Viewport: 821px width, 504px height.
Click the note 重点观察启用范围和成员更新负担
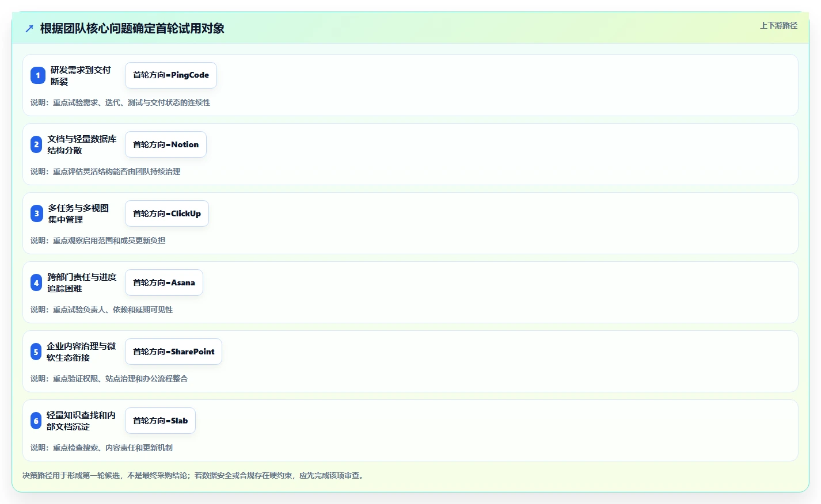(109, 240)
